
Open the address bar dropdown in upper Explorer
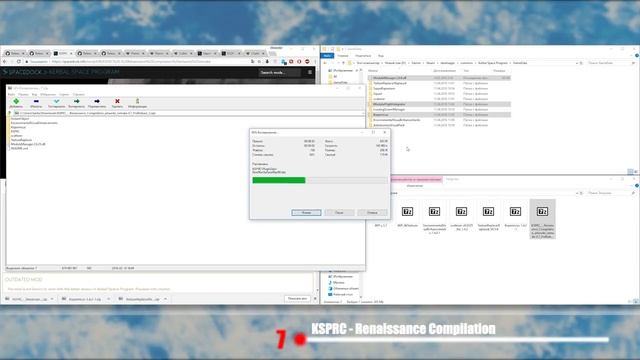[x=577, y=63]
